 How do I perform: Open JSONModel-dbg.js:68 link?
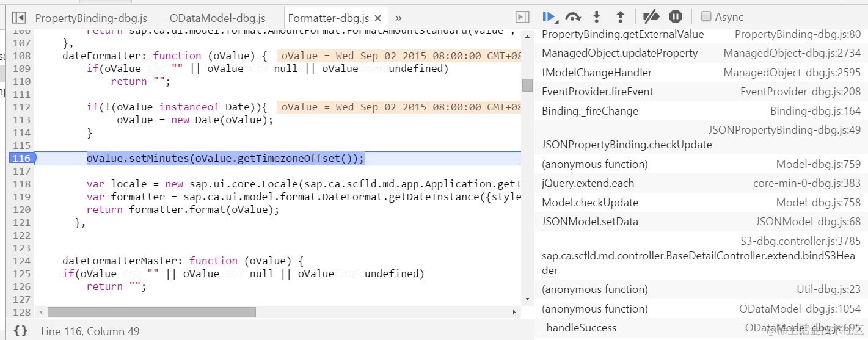point(808,222)
